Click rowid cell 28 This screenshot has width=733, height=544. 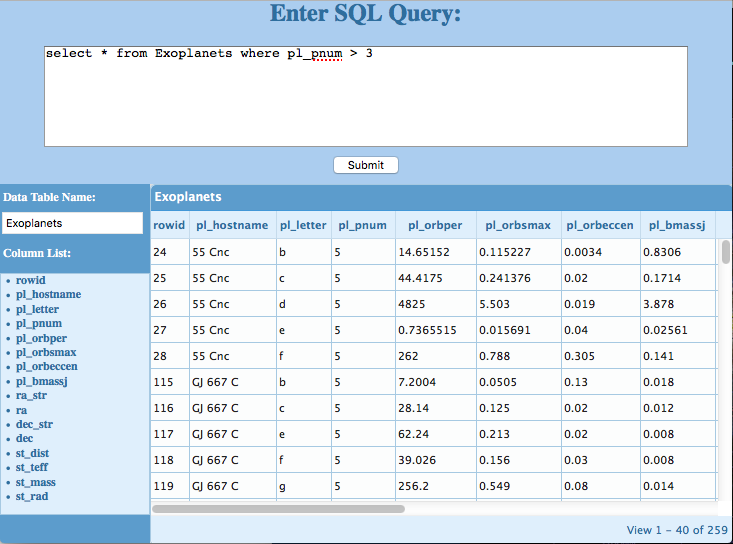[x=170, y=356]
